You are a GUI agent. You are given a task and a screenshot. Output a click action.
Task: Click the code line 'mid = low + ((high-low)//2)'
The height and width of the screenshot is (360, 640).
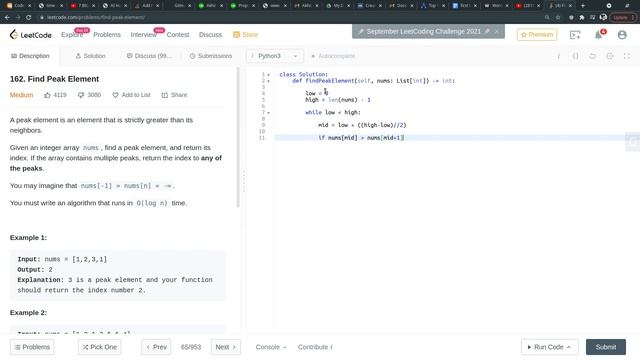coord(362,125)
